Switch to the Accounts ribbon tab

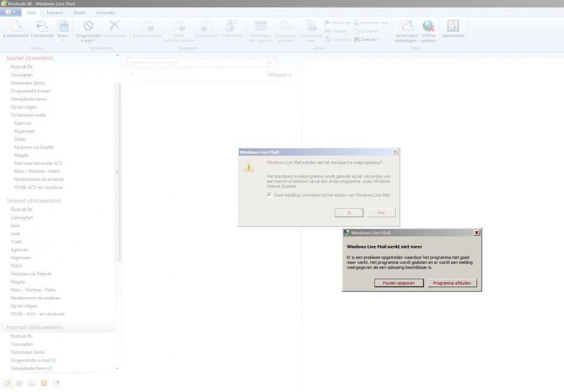(x=105, y=13)
